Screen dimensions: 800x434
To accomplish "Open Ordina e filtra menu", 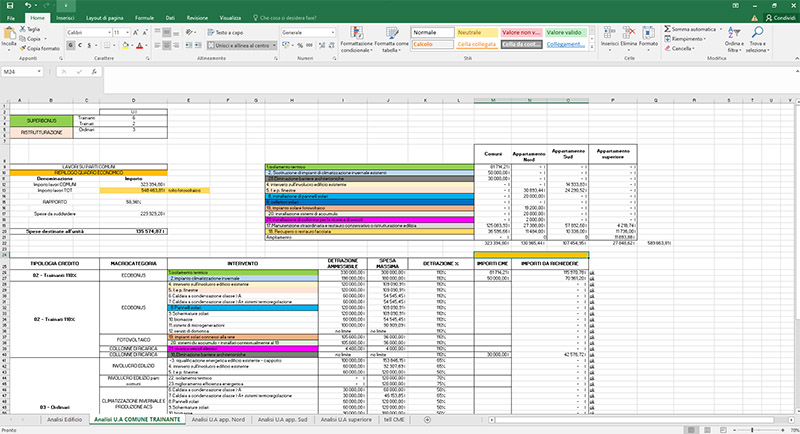I will [733, 39].
